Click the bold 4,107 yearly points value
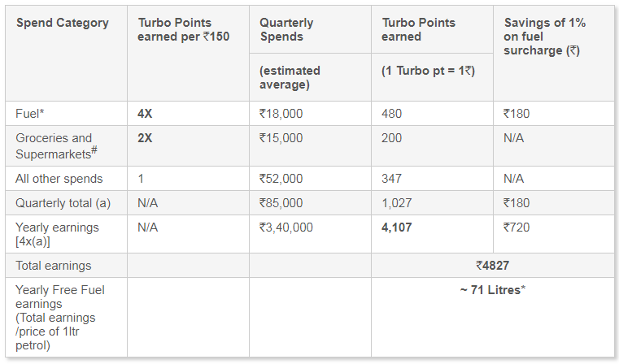Image resolution: width=619 pixels, height=364 pixels. tap(397, 227)
